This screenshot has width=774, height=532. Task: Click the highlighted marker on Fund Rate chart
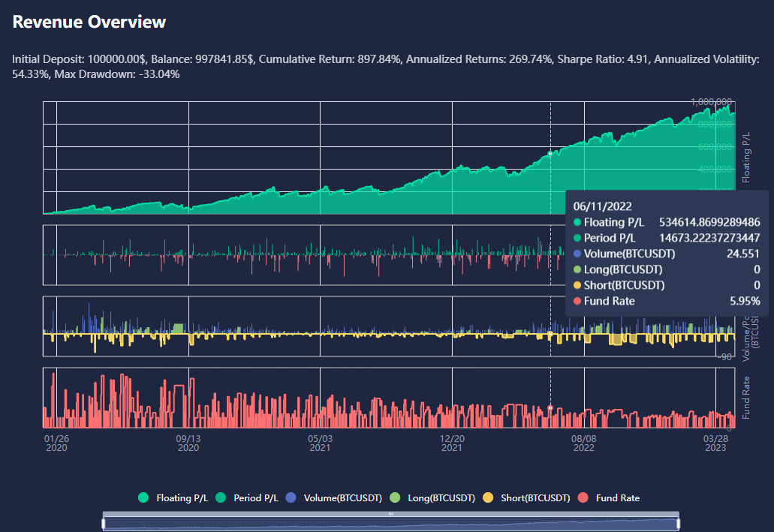pos(550,407)
